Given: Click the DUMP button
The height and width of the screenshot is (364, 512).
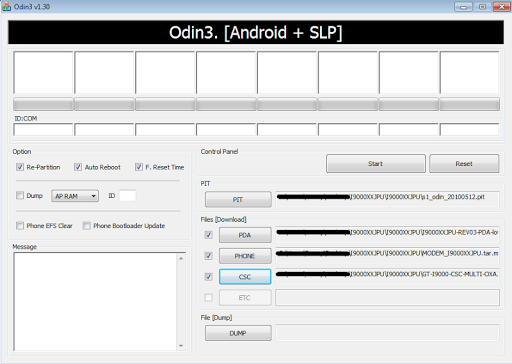Looking at the screenshot, I should tap(238, 333).
